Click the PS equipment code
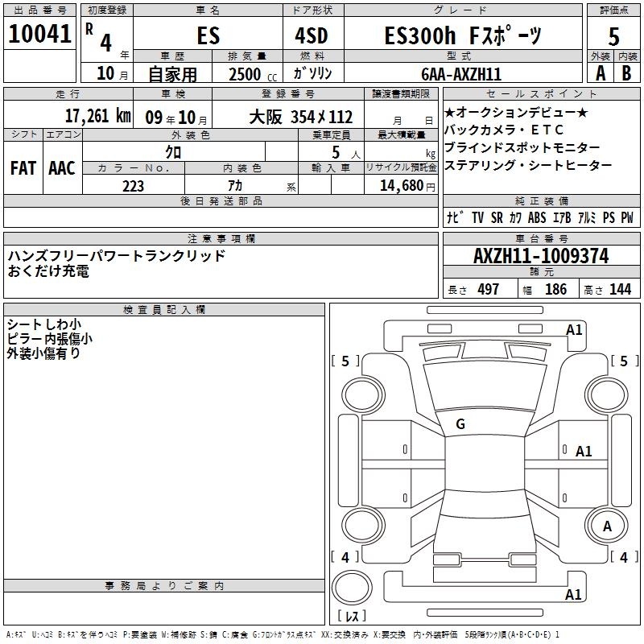Image resolution: width=644 pixels, height=644 pixels. (609, 217)
